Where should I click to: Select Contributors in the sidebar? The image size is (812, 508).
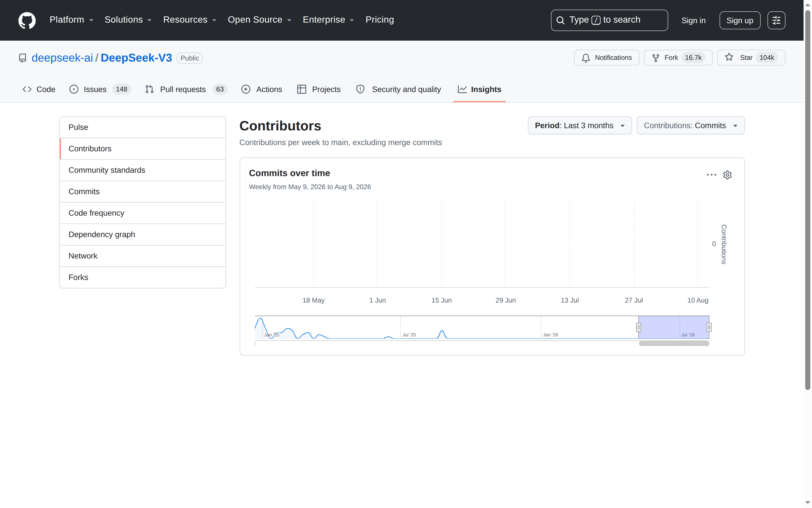(143, 149)
